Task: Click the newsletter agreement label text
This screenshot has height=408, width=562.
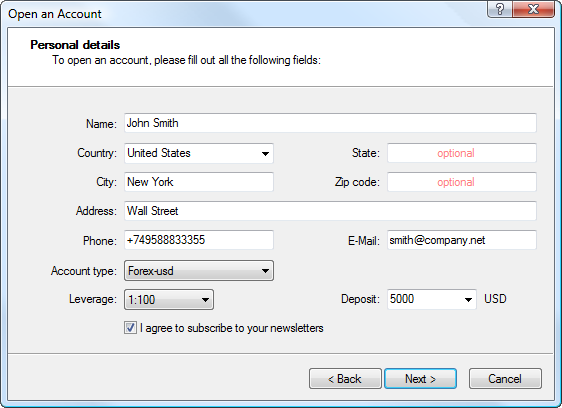Action: (232, 328)
